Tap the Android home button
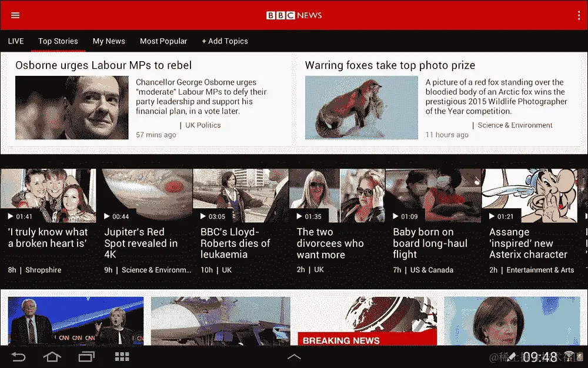Screen dimensions: 588x368 click(52, 357)
